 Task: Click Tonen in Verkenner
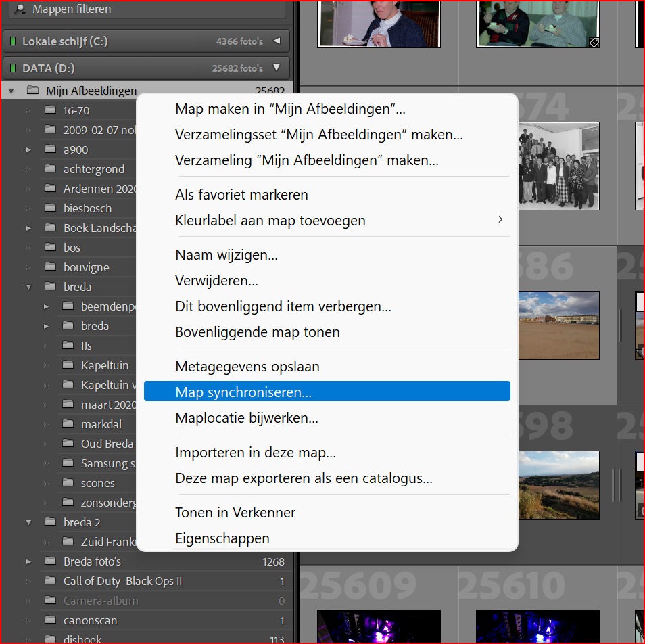(235, 513)
